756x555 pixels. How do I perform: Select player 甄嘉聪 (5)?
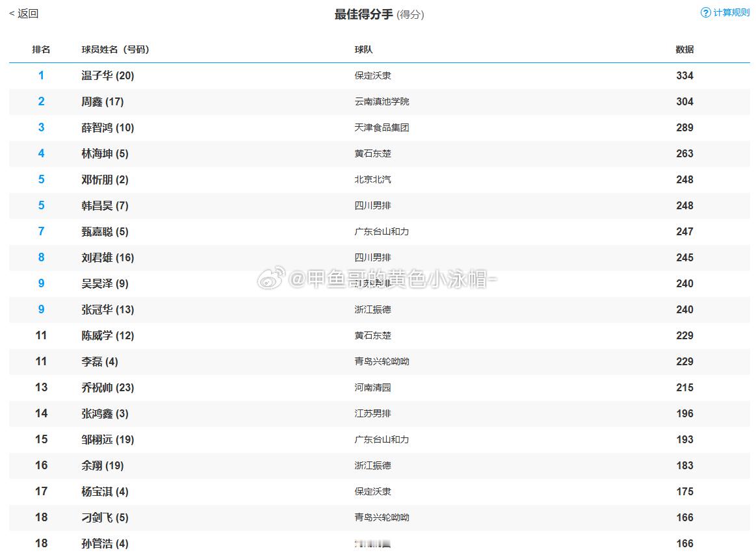tap(105, 232)
